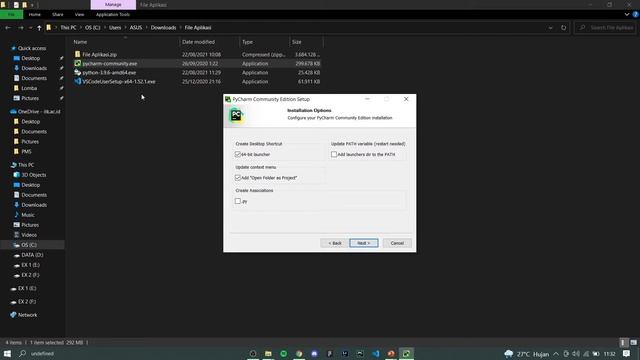Click This PC in the address breadcrumb
The width and height of the screenshot is (640, 360).
(68, 28)
